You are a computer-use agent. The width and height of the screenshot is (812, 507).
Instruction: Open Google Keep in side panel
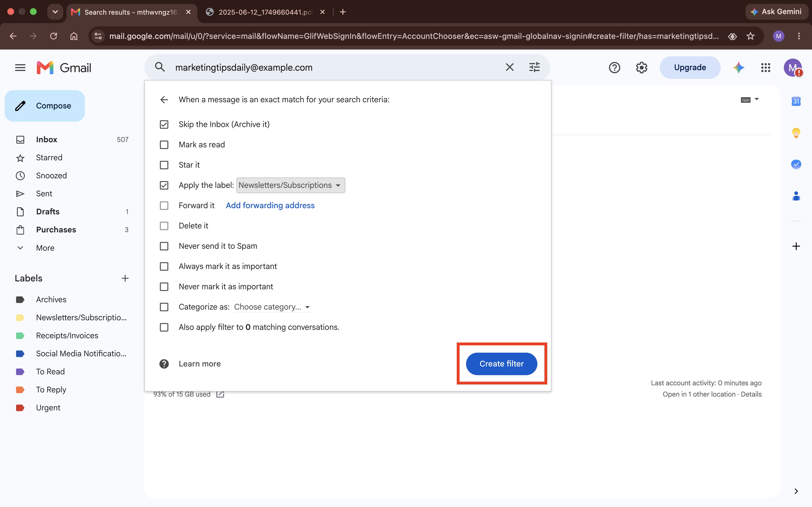[796, 133]
